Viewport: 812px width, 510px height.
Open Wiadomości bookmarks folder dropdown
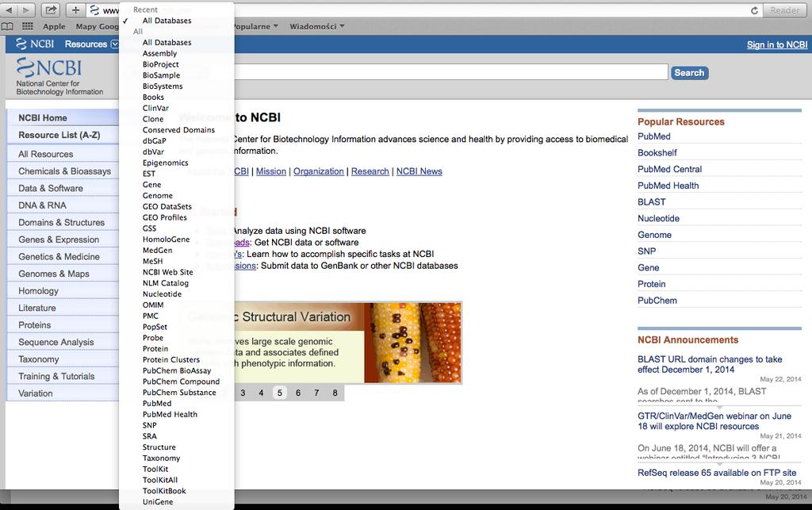[x=316, y=26]
